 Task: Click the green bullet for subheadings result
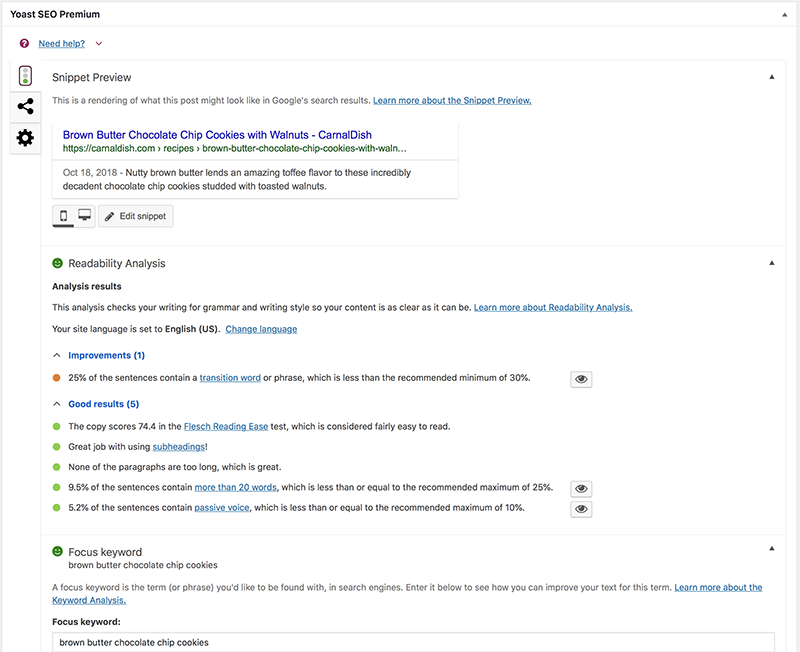(x=57, y=447)
